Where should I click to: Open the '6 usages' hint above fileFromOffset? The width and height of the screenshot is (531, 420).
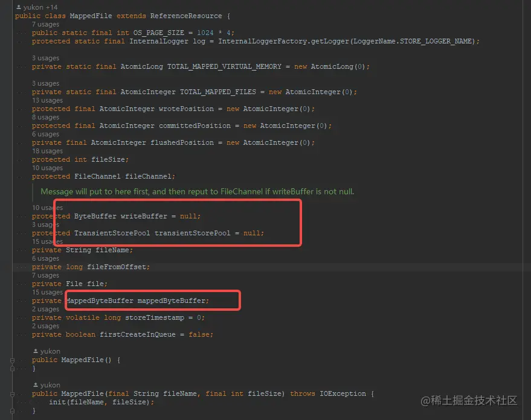tap(45, 258)
